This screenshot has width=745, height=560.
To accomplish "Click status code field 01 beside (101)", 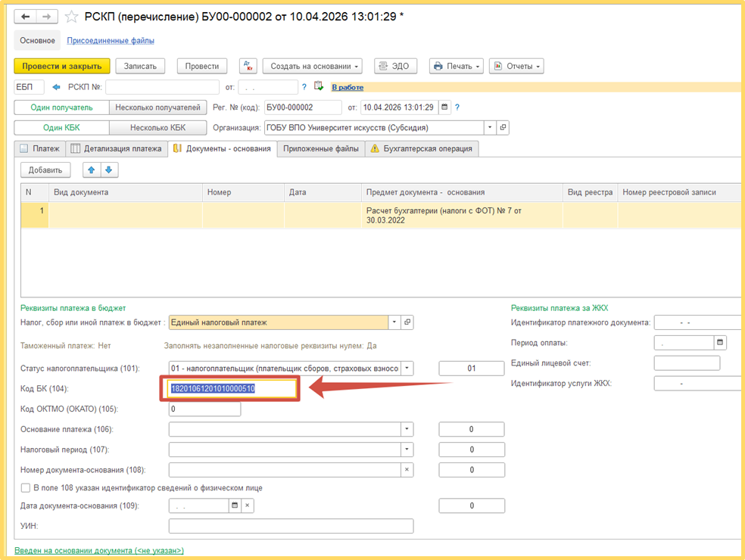I will pyautogui.click(x=472, y=368).
